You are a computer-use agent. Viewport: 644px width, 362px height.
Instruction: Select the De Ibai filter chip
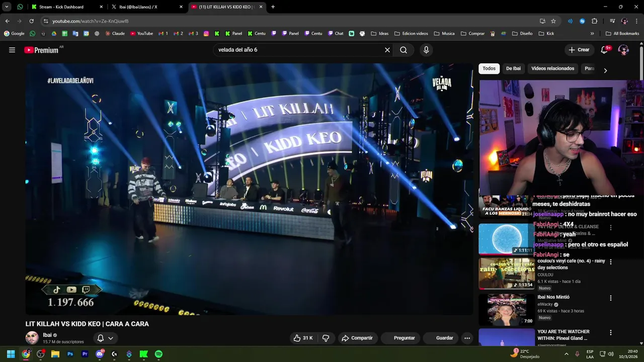[x=513, y=68]
